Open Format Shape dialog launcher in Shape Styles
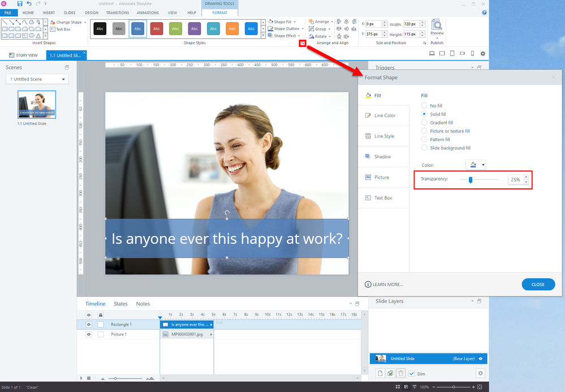Viewport: 565px width, 392px height. [303, 43]
